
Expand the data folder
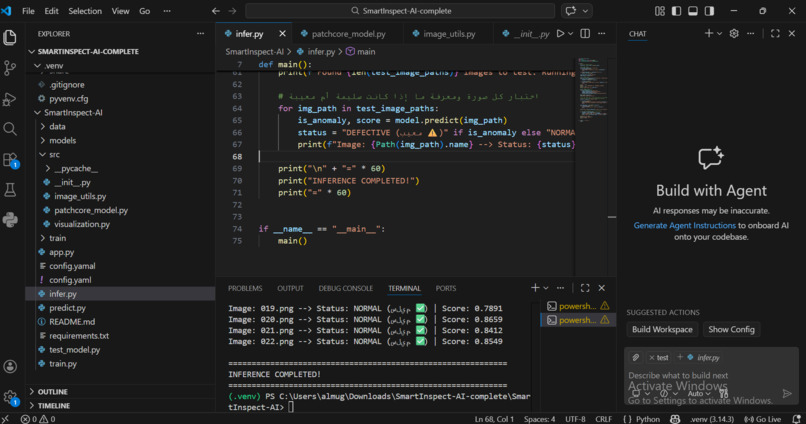coord(43,126)
